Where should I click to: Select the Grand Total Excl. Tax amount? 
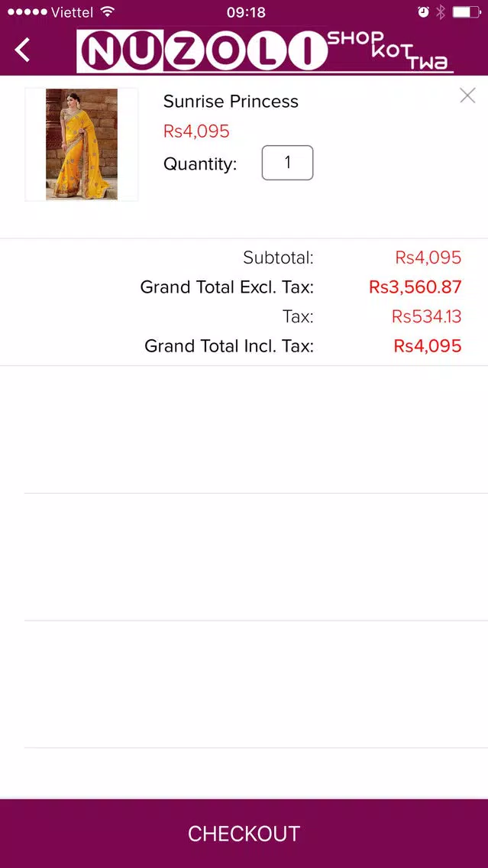(x=415, y=287)
